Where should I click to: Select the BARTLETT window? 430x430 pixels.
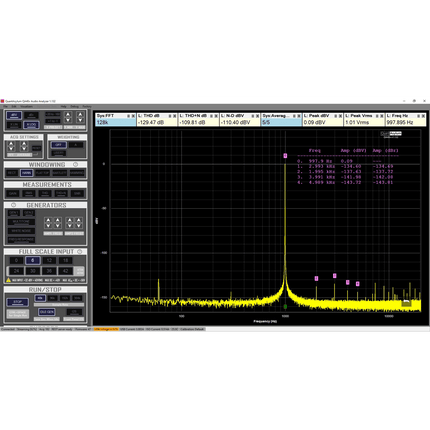point(60,173)
